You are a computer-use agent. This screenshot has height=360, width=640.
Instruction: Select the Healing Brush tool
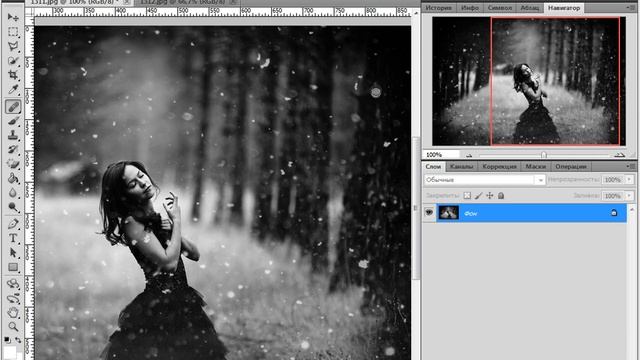tap(13, 107)
